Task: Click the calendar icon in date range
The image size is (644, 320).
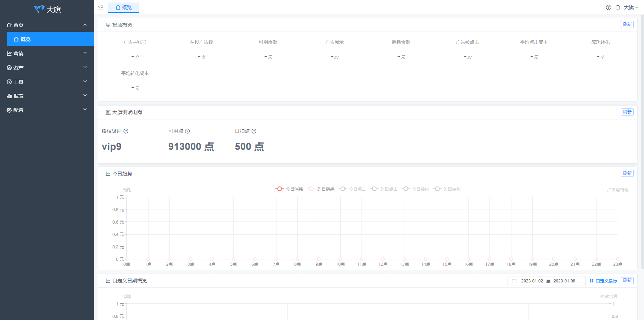Action: tap(514, 281)
